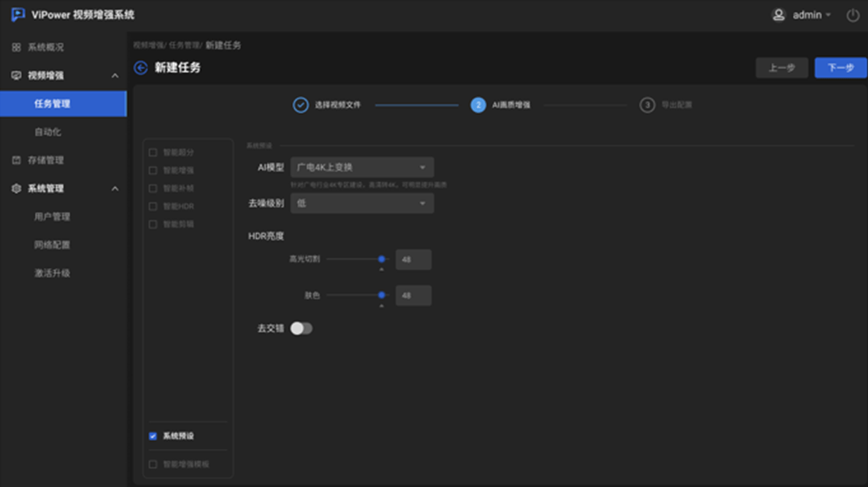The width and height of the screenshot is (868, 487).
Task: Click the 存储管理 storage icon
Action: (16, 160)
